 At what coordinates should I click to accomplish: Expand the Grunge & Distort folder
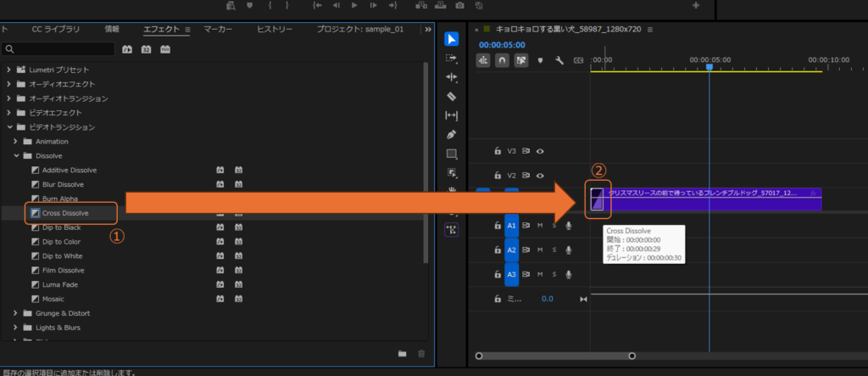(16, 313)
